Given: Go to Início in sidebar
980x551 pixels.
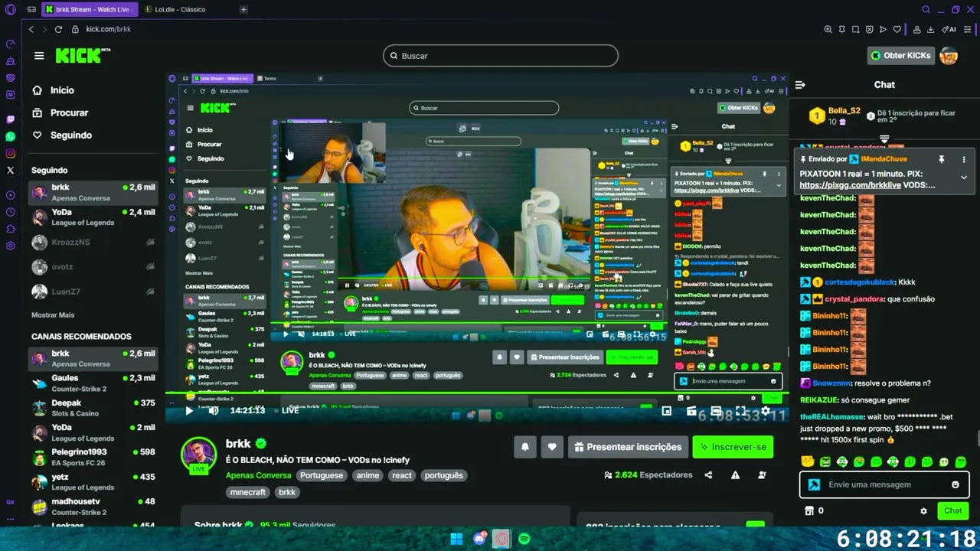Looking at the screenshot, I should pyautogui.click(x=53, y=90).
